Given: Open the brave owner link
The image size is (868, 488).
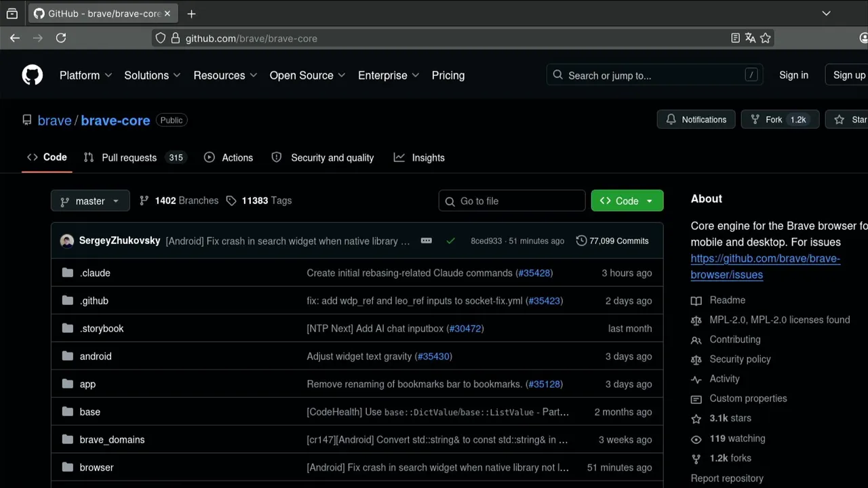Looking at the screenshot, I should coord(54,120).
